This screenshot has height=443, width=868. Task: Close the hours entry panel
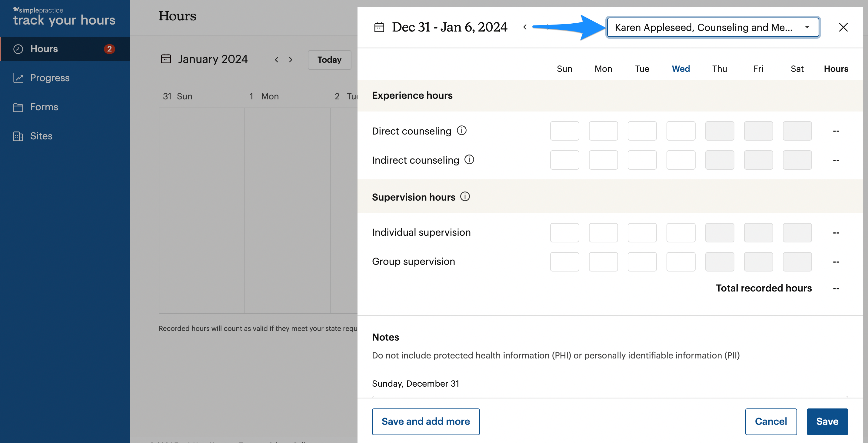click(x=843, y=27)
